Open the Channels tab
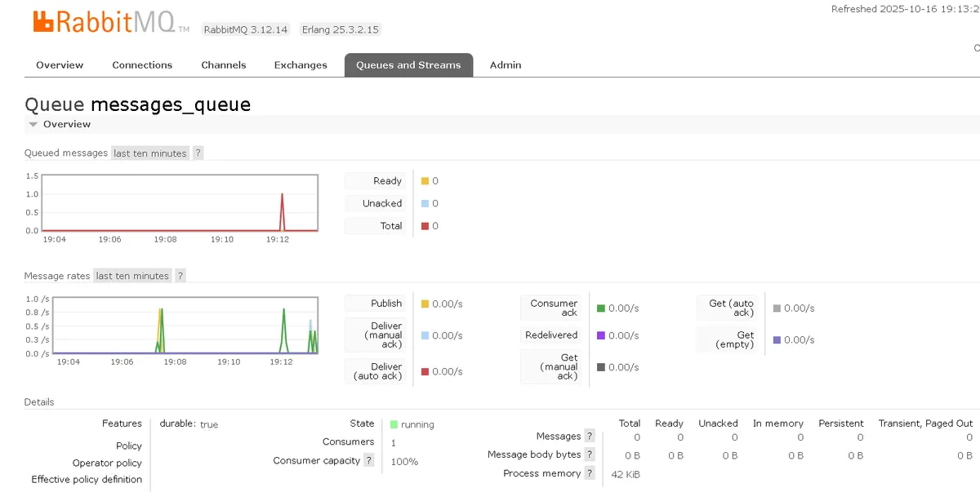This screenshot has height=501, width=980. pyautogui.click(x=224, y=65)
